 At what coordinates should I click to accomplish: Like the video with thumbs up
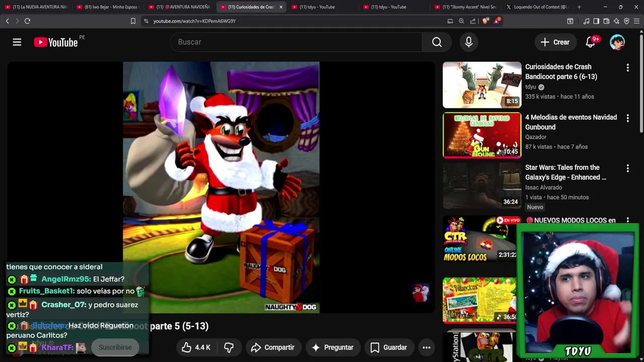point(196,347)
